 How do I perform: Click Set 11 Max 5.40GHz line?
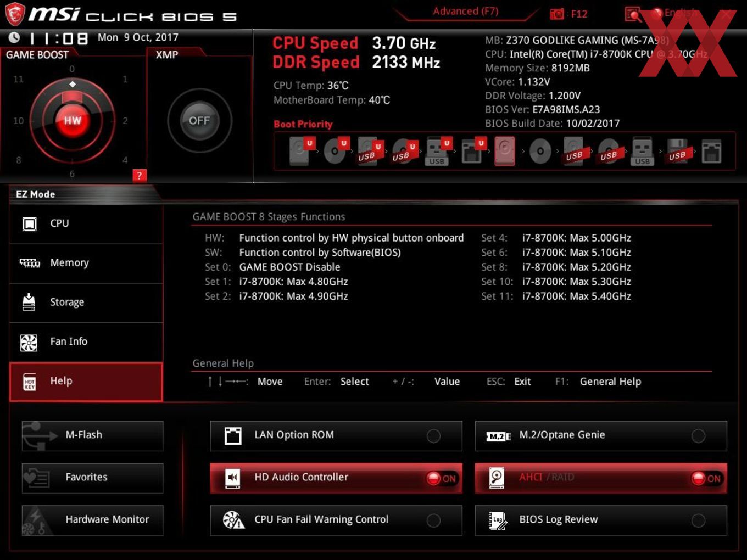tap(556, 296)
